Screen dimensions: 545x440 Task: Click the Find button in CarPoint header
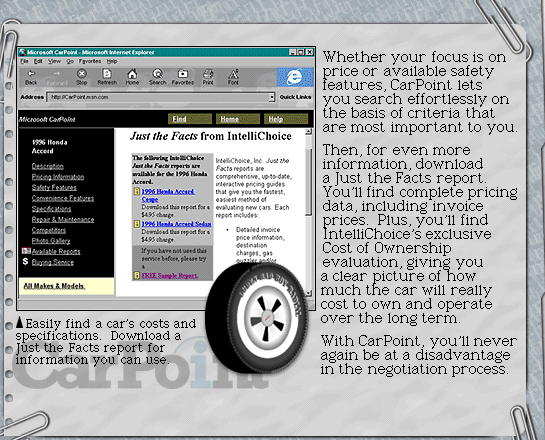[x=190, y=119]
